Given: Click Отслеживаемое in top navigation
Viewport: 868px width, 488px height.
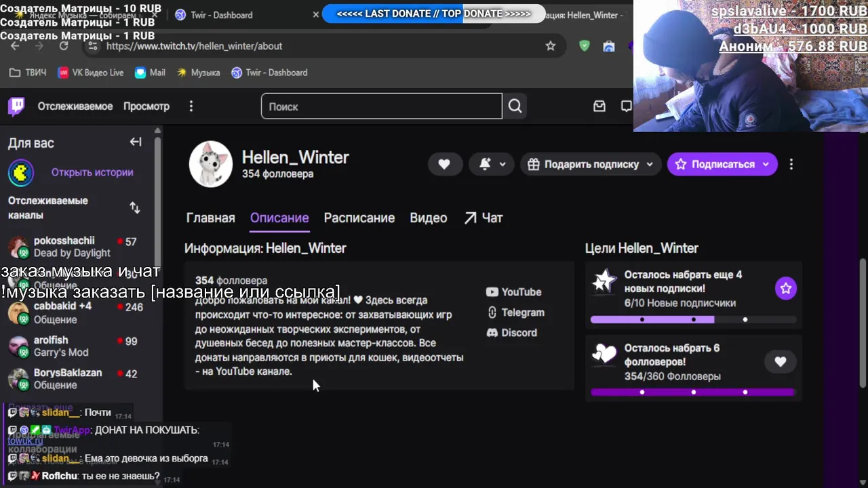Looking at the screenshot, I should [75, 106].
